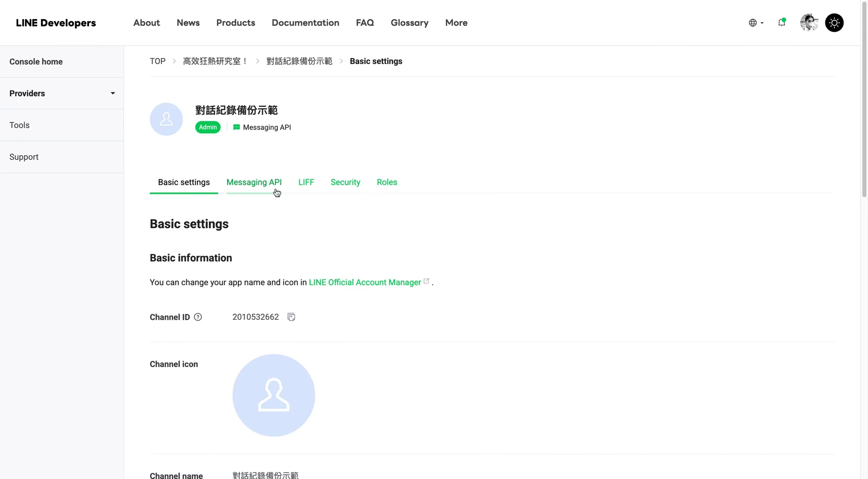868x479 pixels.
Task: Open Tools in the sidebar
Action: [62, 125]
